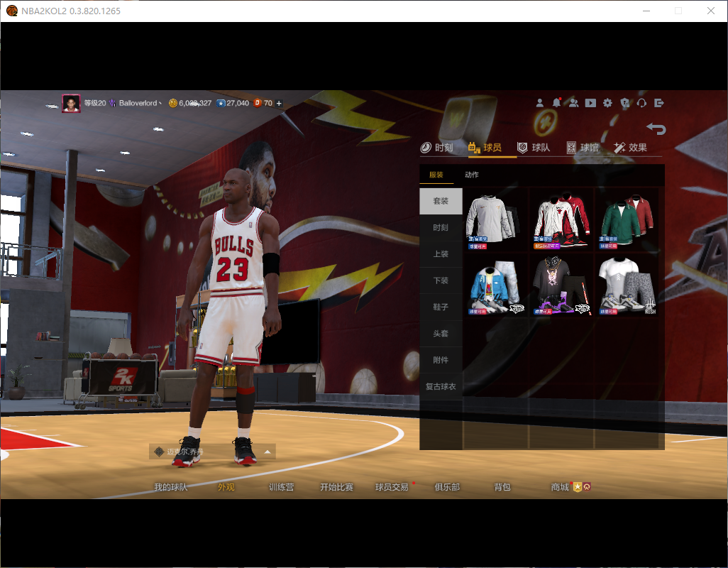Select the 下装 category

click(441, 280)
